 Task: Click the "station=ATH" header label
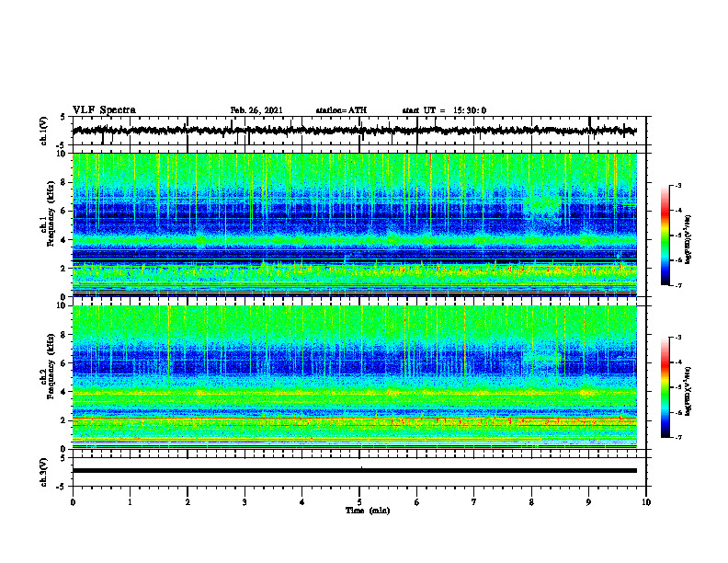click(x=341, y=110)
